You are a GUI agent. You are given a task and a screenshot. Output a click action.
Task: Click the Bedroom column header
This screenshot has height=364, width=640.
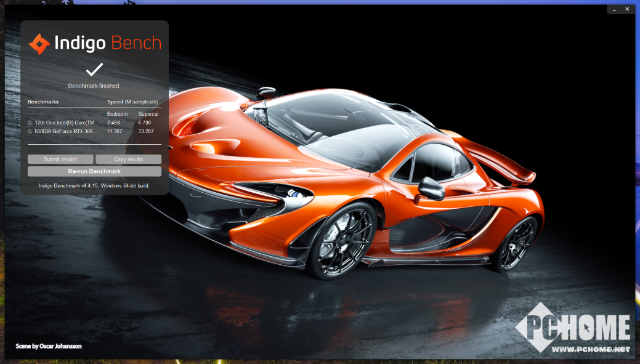coord(117,114)
